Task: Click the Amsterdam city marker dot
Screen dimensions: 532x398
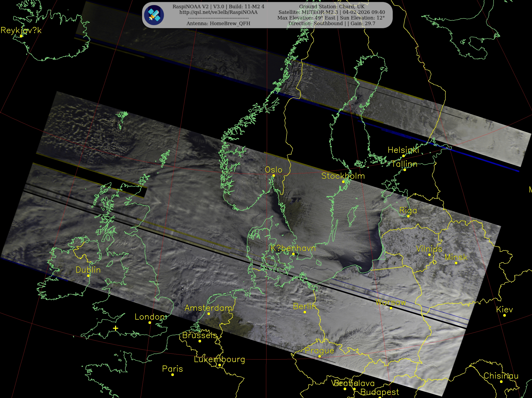Action: (208, 314)
